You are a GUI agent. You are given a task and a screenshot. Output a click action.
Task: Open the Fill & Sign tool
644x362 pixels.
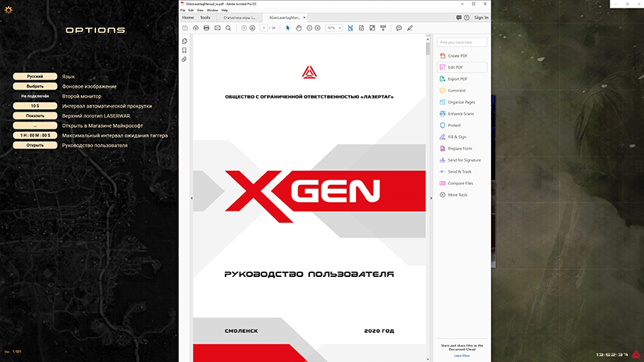(457, 137)
